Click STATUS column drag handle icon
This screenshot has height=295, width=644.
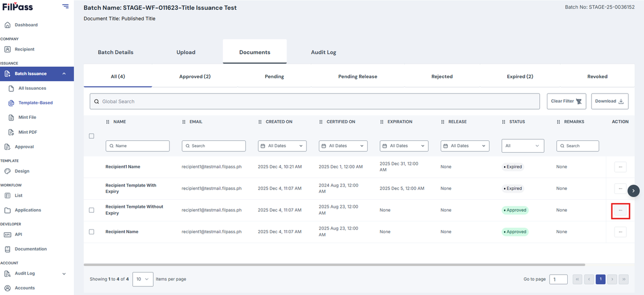pos(504,122)
